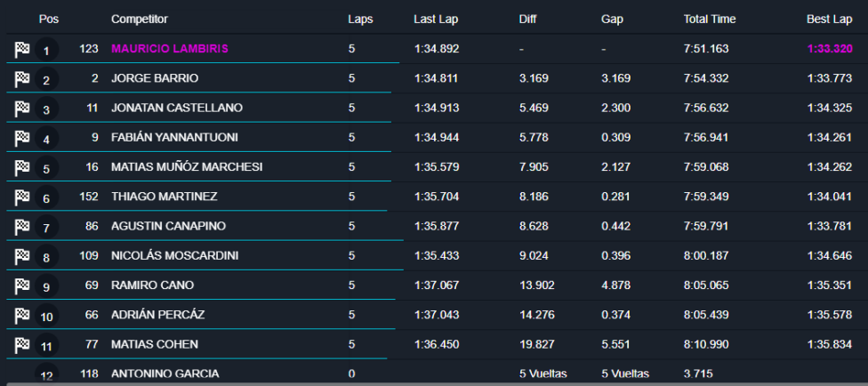This screenshot has width=868, height=386.
Task: Click checkered flag icon next to Ramiro Cano
Action: (22, 285)
